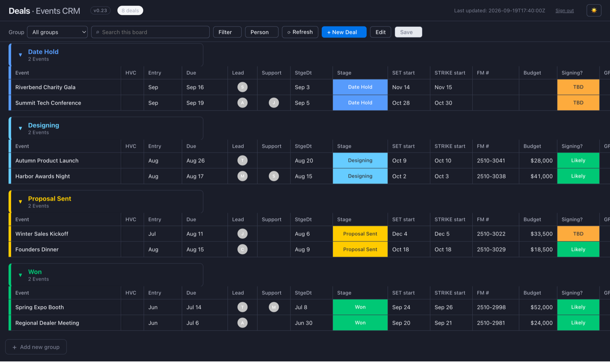Click lead avatar T on Autumn Product Launch

(x=242, y=160)
